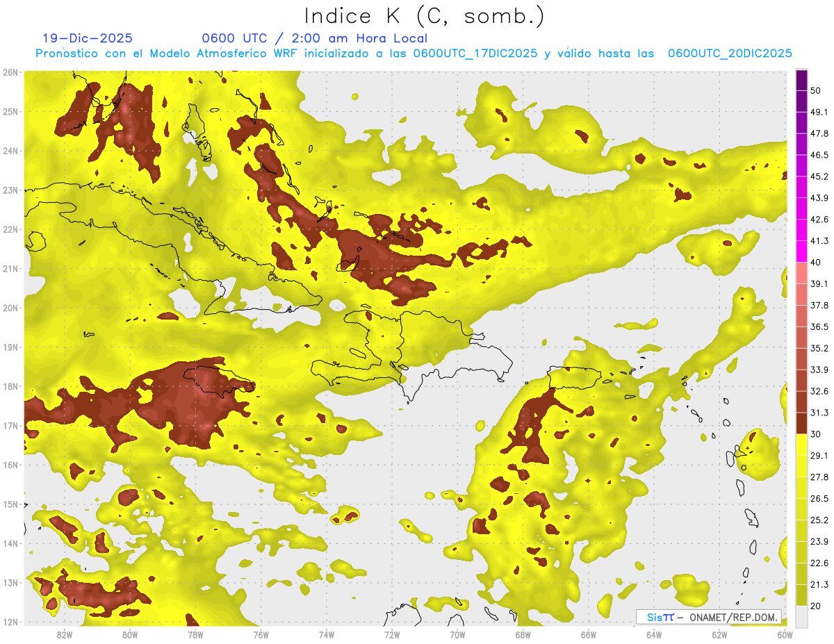Click the '49.1' colorbar value

tap(819, 112)
